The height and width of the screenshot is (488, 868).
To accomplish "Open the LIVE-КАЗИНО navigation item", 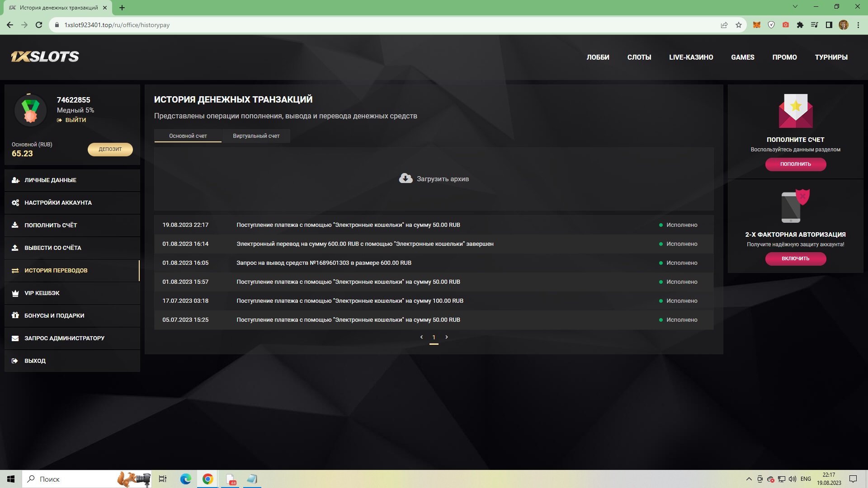I will [691, 57].
